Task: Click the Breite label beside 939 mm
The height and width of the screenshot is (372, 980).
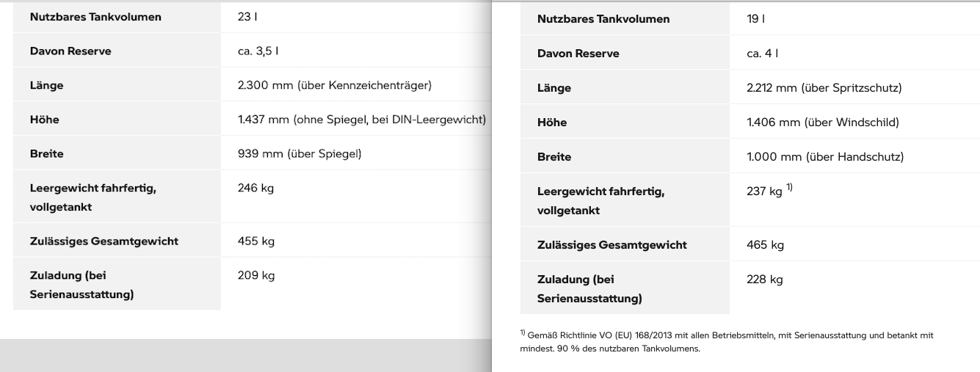Action: pyautogui.click(x=47, y=154)
